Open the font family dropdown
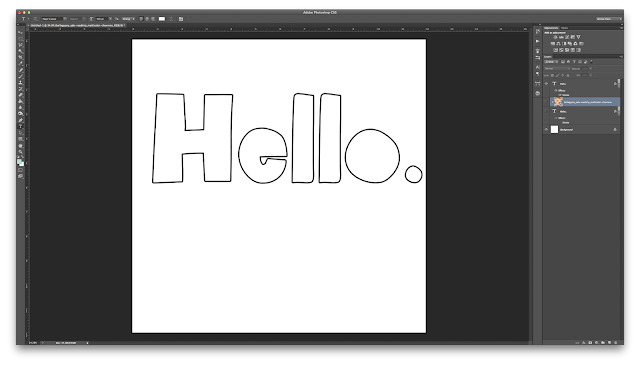640x366 pixels. (x=54, y=19)
